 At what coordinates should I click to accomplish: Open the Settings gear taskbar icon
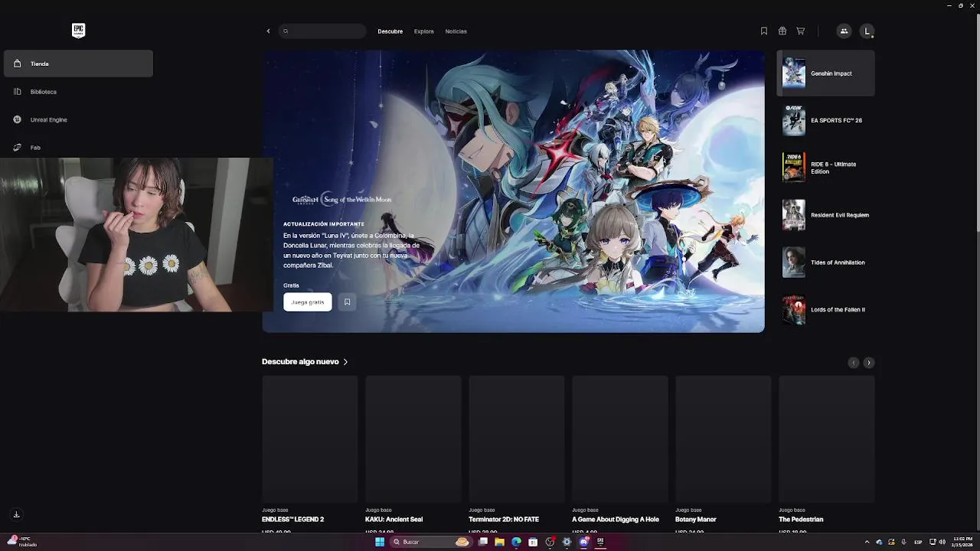[x=567, y=542]
